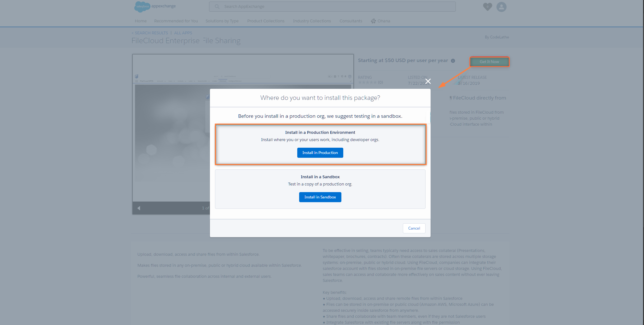
Task: Open Solutions by Type menu
Action: [222, 21]
